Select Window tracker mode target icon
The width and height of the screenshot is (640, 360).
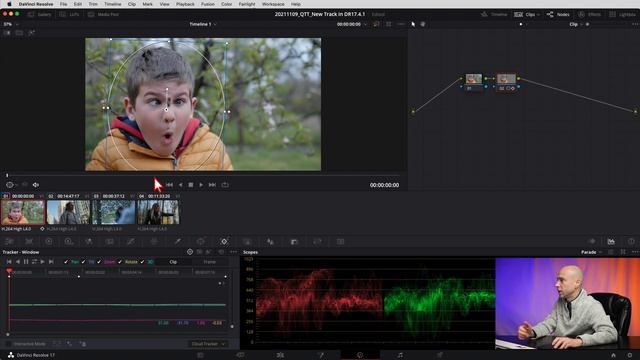190,252
